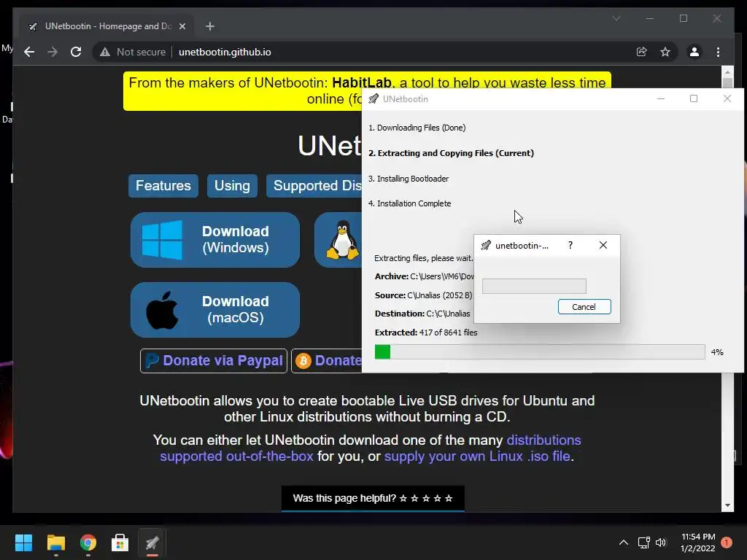Click the Download (macOS) button

tap(215, 309)
